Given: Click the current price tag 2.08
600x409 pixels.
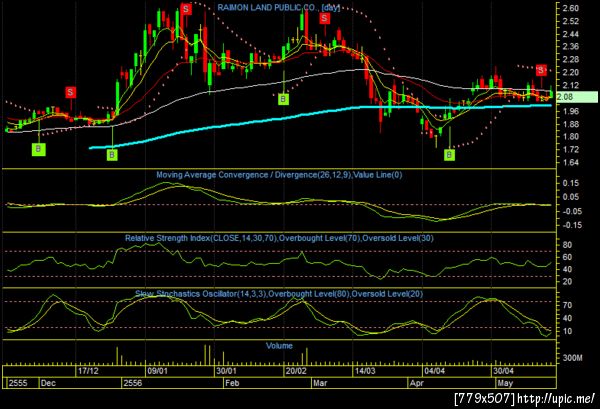Looking at the screenshot, I should pos(577,97).
